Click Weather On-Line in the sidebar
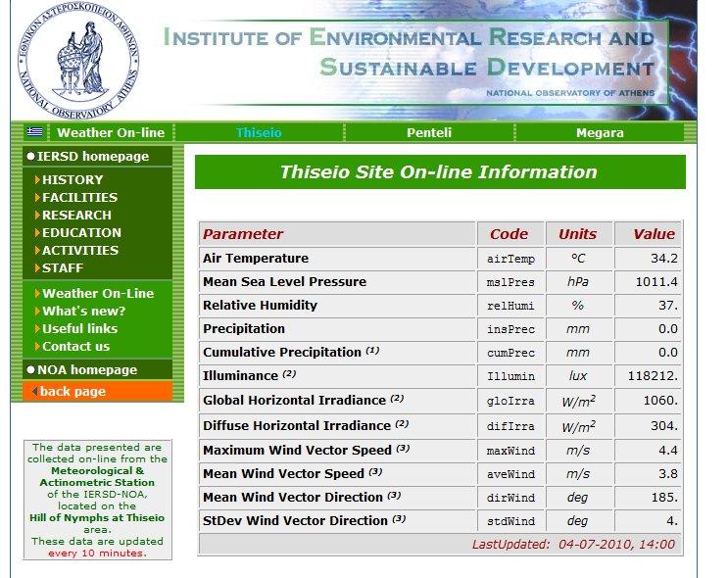This screenshot has width=728, height=578. click(97, 293)
